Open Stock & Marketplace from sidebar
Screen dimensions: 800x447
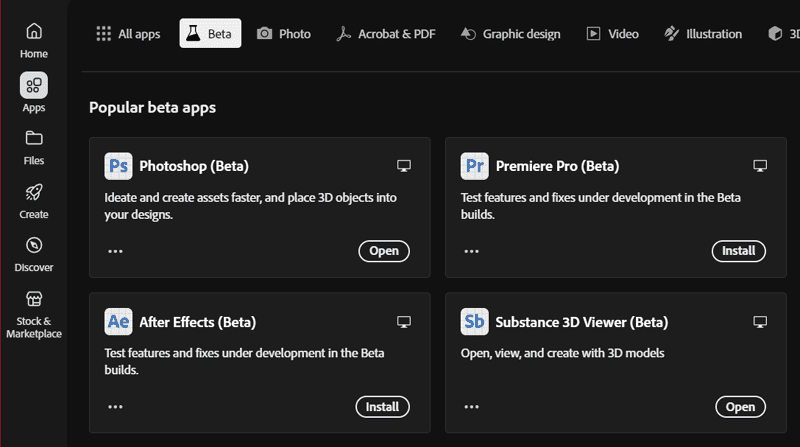click(x=34, y=314)
